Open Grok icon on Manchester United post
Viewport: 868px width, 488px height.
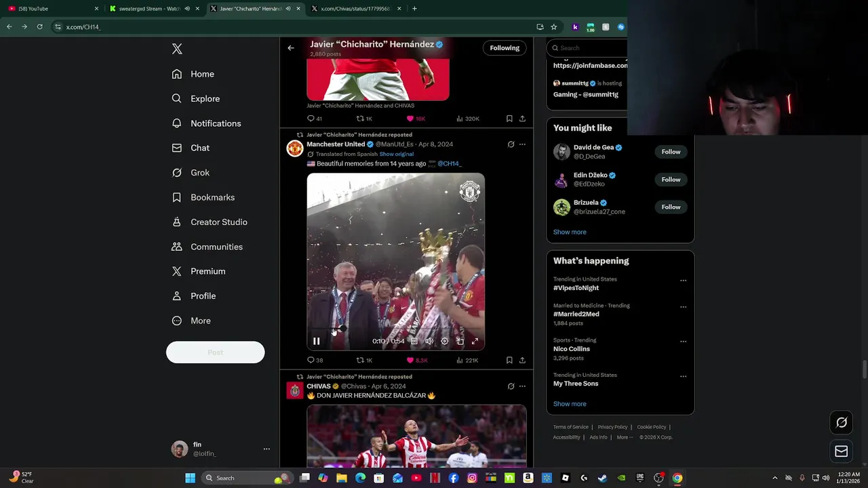pos(511,144)
